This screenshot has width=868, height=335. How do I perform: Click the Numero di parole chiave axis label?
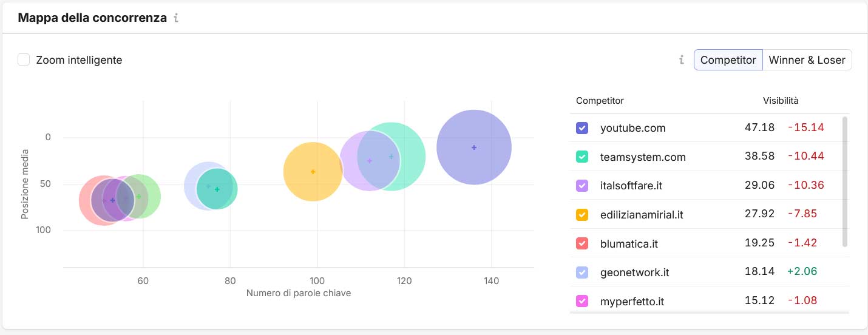[299, 293]
